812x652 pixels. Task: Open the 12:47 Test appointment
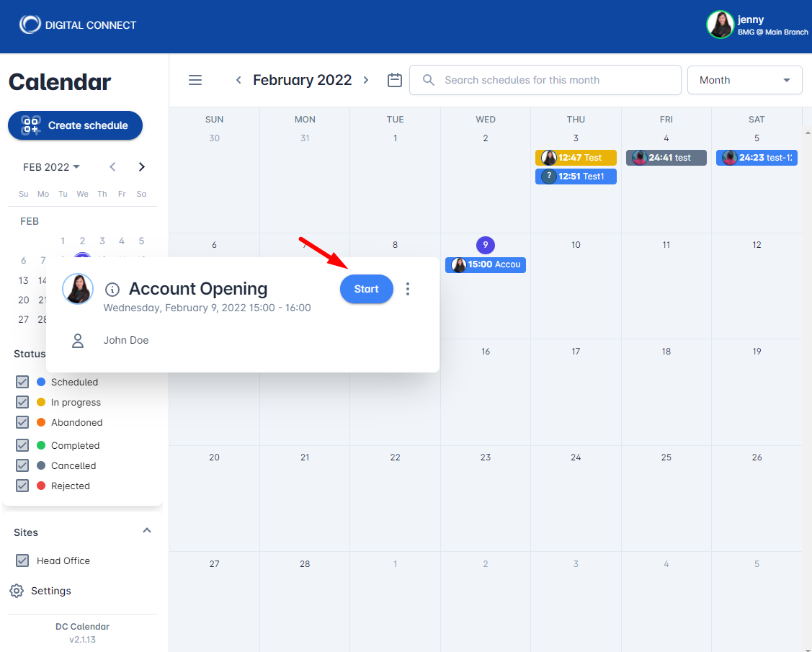[576, 158]
